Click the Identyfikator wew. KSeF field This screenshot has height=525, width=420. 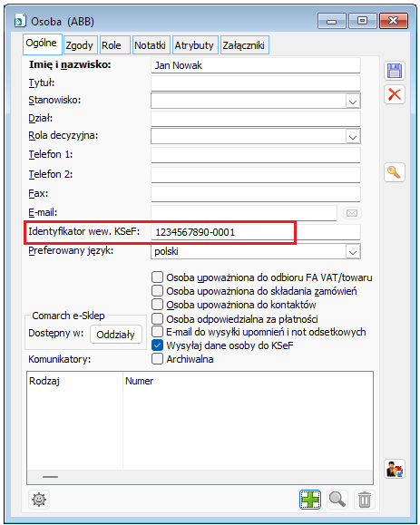[256, 232]
